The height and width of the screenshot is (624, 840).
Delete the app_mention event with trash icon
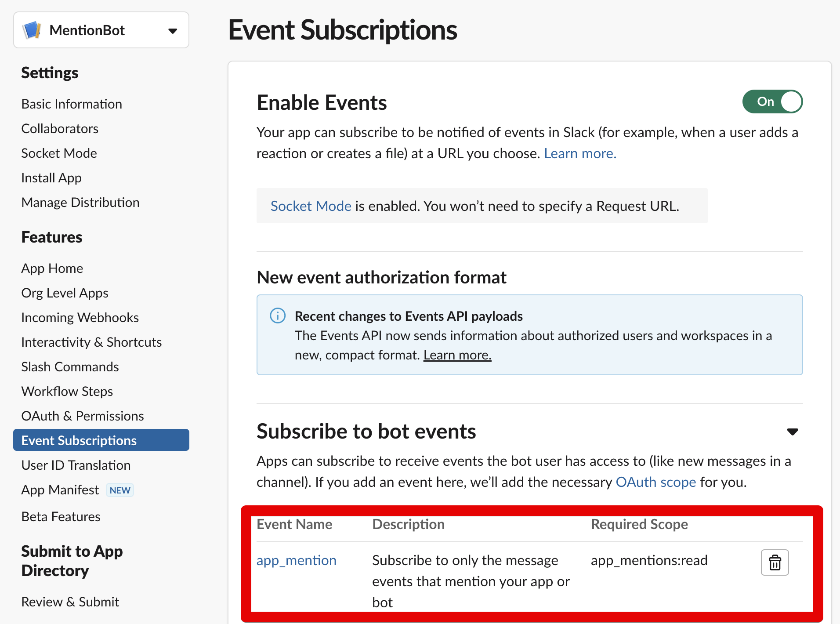[775, 562]
